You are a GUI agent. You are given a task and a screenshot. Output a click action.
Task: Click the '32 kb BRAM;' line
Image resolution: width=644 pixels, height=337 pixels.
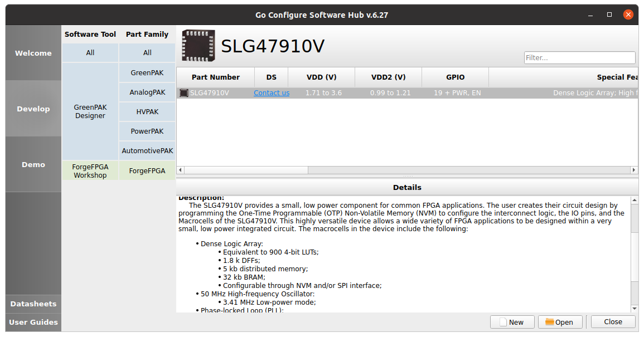tap(244, 277)
